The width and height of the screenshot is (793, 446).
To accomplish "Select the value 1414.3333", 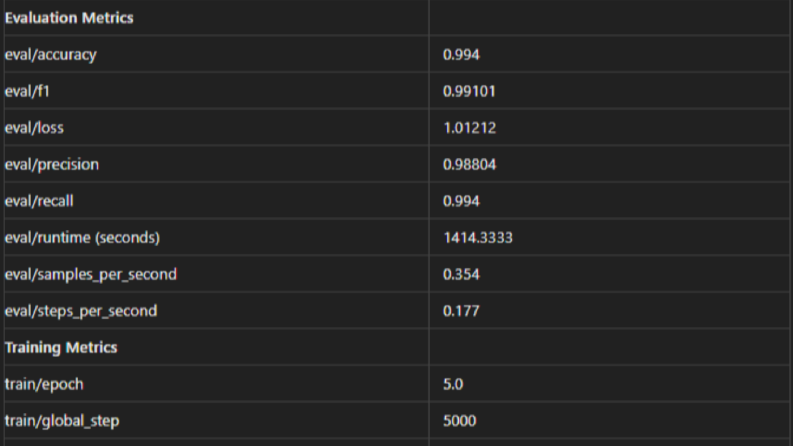I will (x=478, y=238).
